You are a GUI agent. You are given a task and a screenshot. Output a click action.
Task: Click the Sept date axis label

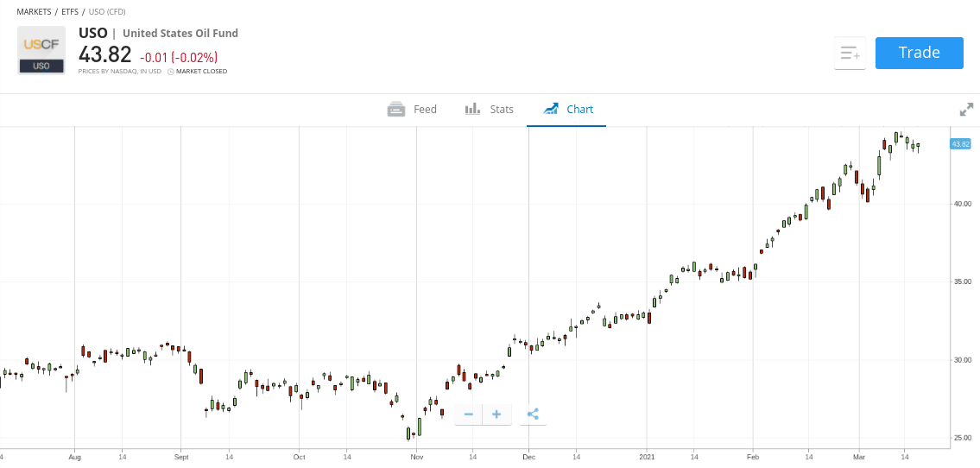point(180,457)
